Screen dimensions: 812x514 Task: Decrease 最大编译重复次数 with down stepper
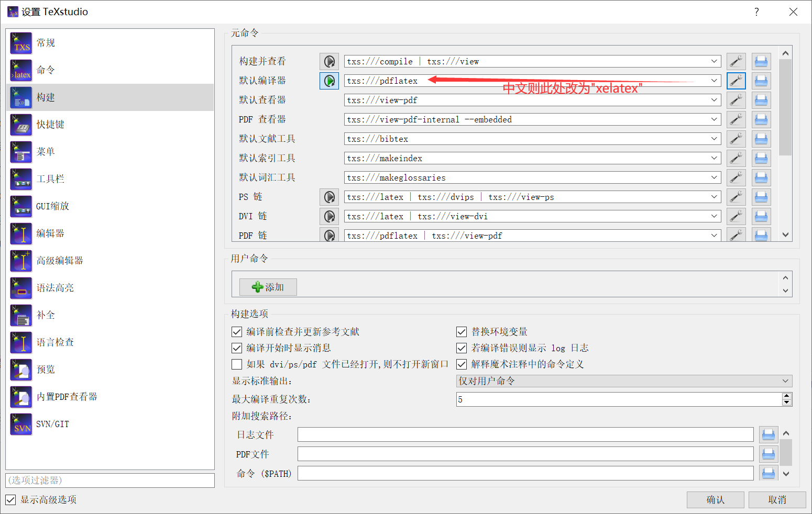click(x=786, y=403)
